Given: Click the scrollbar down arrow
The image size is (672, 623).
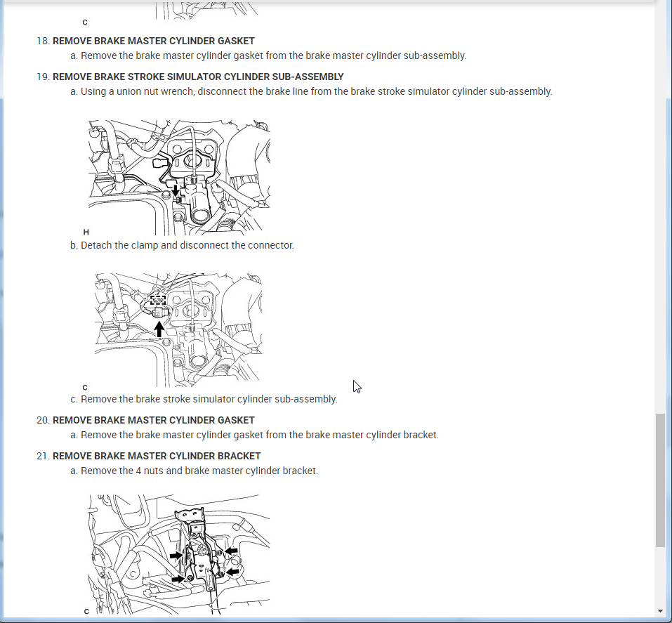Looking at the screenshot, I should click(x=661, y=612).
